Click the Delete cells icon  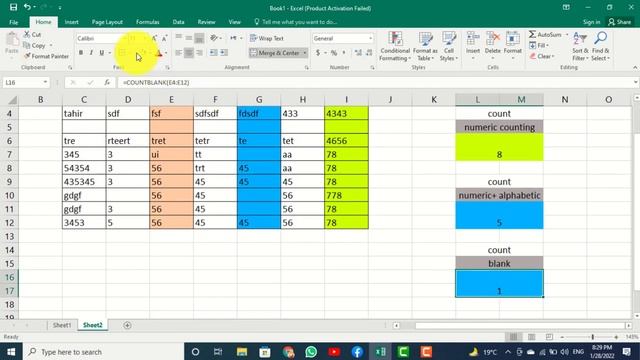coord(493,39)
